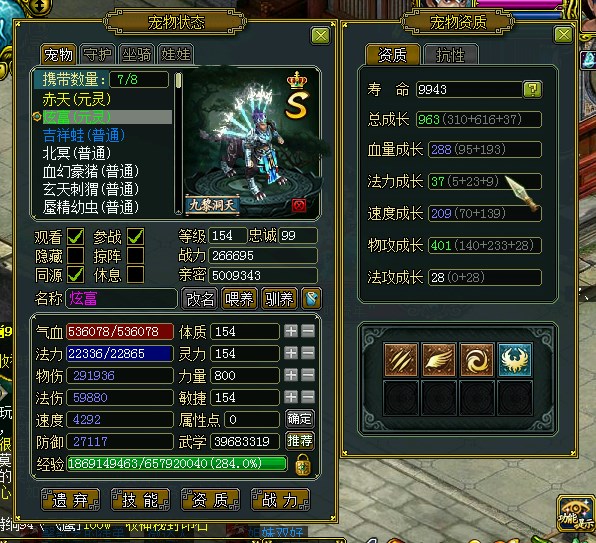The image size is (596, 543).
Task: Increase 体质 with the plus button
Action: tap(291, 331)
